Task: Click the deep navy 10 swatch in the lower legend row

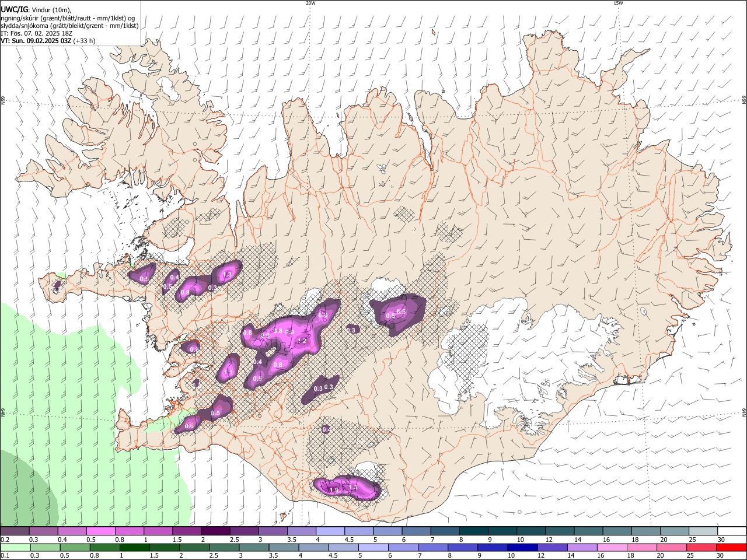Action: point(523,548)
